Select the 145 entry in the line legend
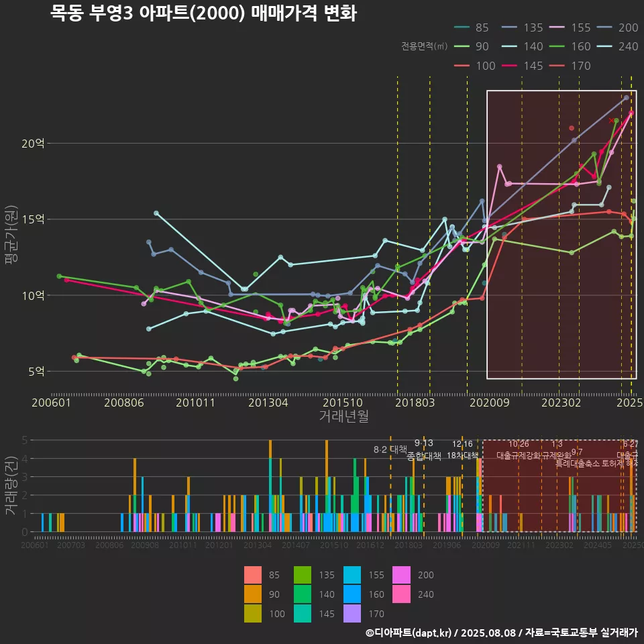The width and height of the screenshot is (644, 644). (x=523, y=66)
